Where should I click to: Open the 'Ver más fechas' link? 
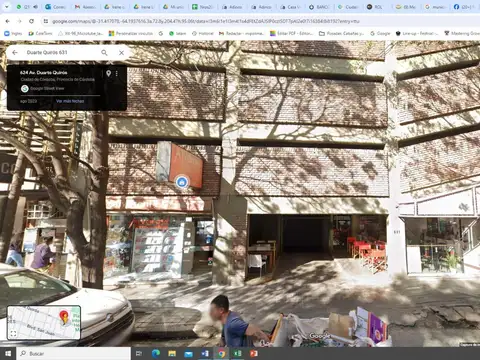[70, 101]
